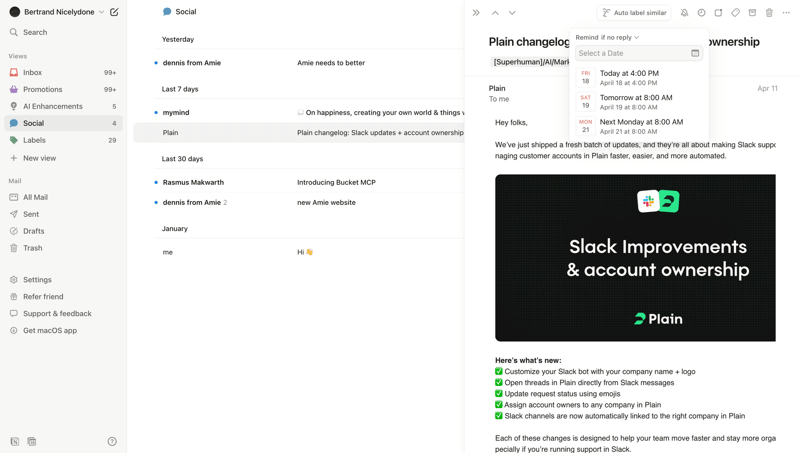Go to the Inbox view

(x=63, y=72)
